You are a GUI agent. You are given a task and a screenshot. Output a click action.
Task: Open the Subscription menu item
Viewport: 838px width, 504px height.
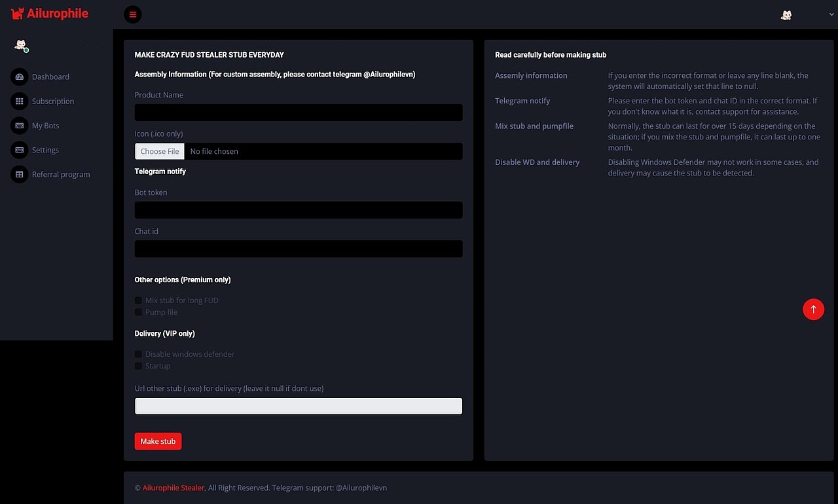(x=52, y=101)
